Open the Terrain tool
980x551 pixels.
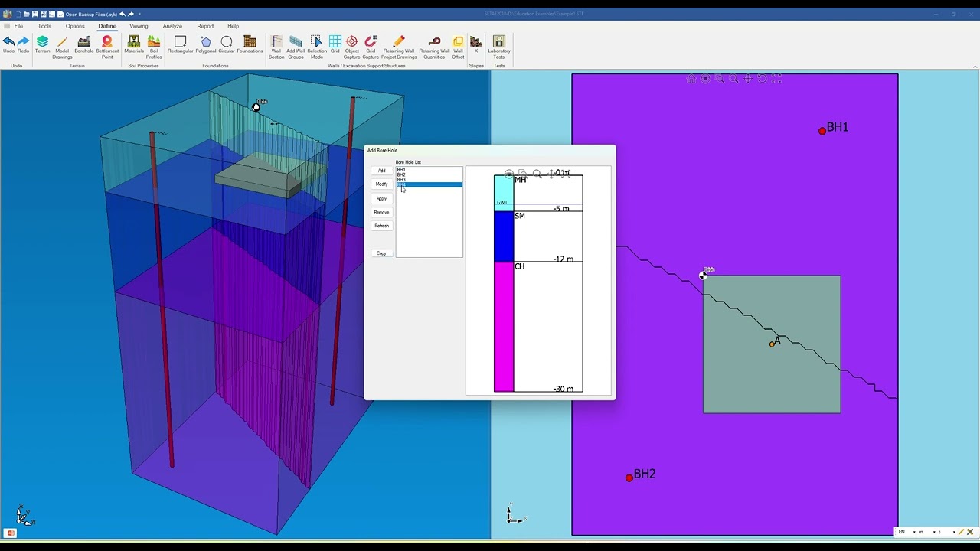pos(42,45)
